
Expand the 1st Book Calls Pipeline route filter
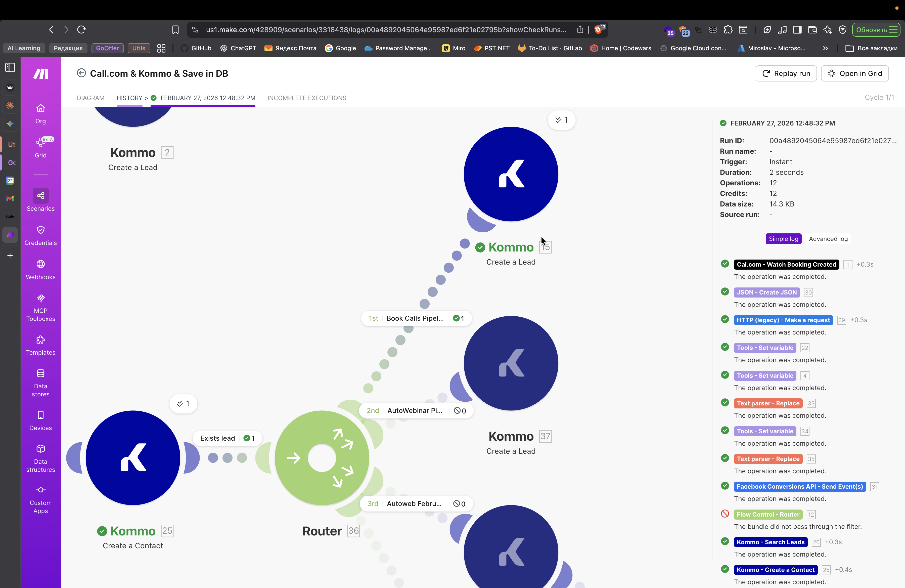click(416, 318)
